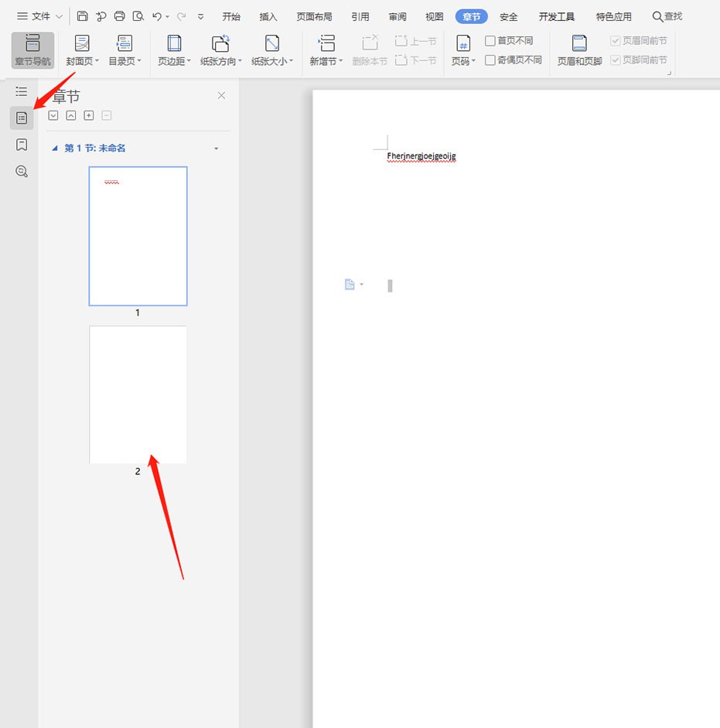Click the find-and-replace magnifier sidebar icon

[22, 172]
